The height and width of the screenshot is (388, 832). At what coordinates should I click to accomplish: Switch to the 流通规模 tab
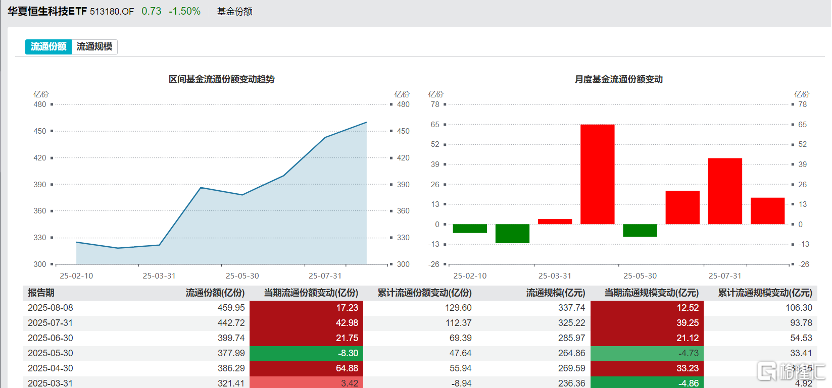pyautogui.click(x=94, y=47)
